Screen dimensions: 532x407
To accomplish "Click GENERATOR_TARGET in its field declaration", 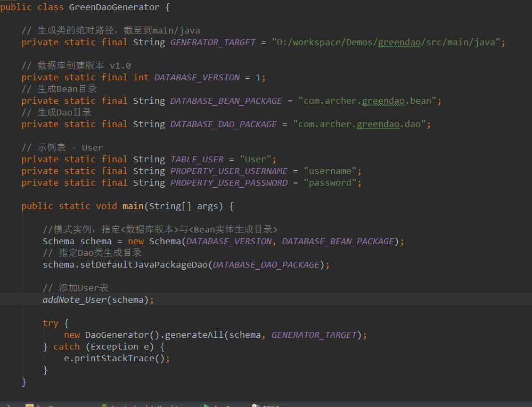I will point(212,43).
